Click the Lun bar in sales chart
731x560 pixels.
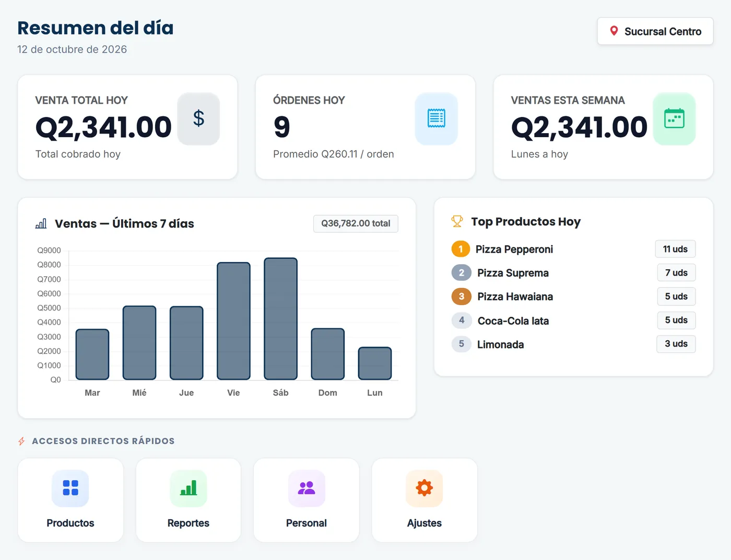coord(375,363)
